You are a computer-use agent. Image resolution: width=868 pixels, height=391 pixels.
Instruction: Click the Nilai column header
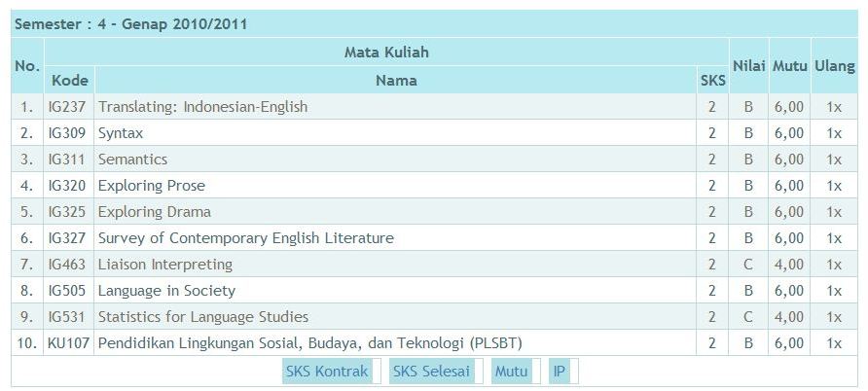point(749,66)
